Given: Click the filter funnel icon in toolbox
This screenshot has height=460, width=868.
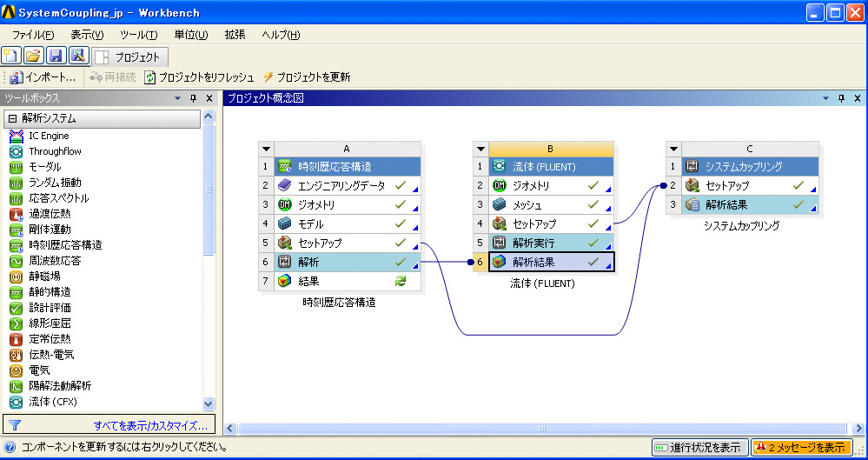Looking at the screenshot, I should coord(15,425).
